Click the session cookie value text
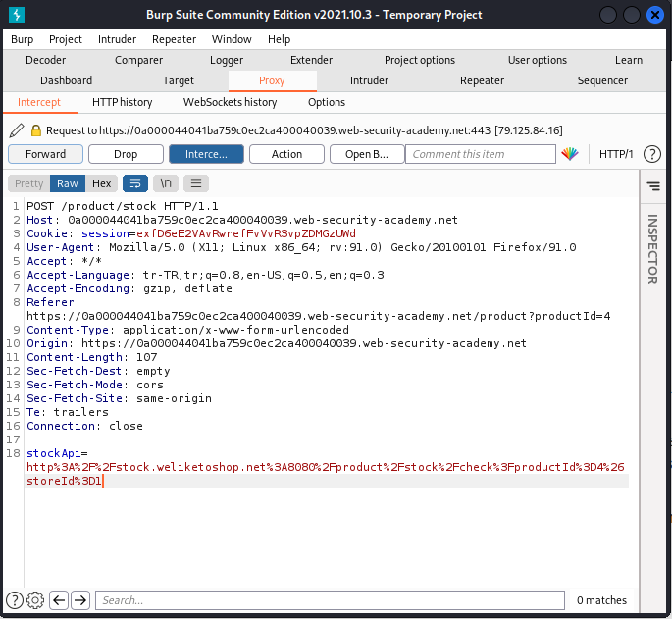 246,233
